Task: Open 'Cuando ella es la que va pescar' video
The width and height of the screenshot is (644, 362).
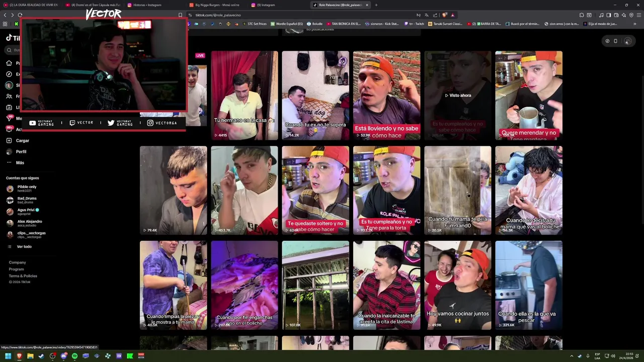Action: click(x=529, y=285)
